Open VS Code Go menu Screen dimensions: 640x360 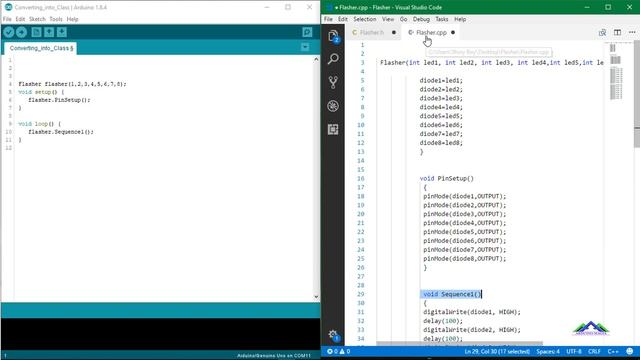[x=403, y=19]
